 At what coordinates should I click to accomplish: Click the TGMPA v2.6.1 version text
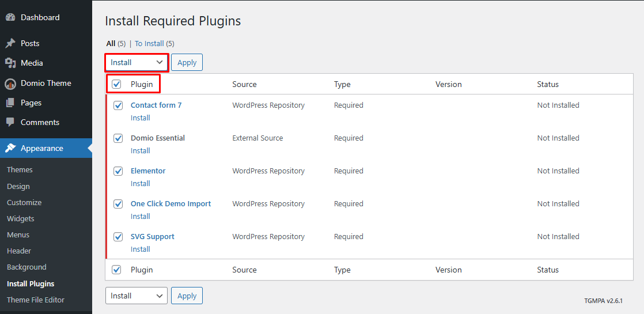604,301
